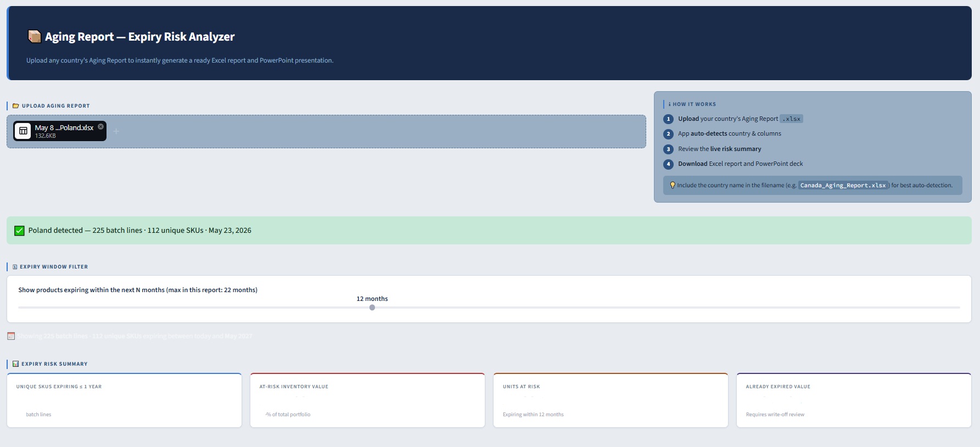Click 'Review the live risk summary' step text
This screenshot has height=447, width=980.
719,149
